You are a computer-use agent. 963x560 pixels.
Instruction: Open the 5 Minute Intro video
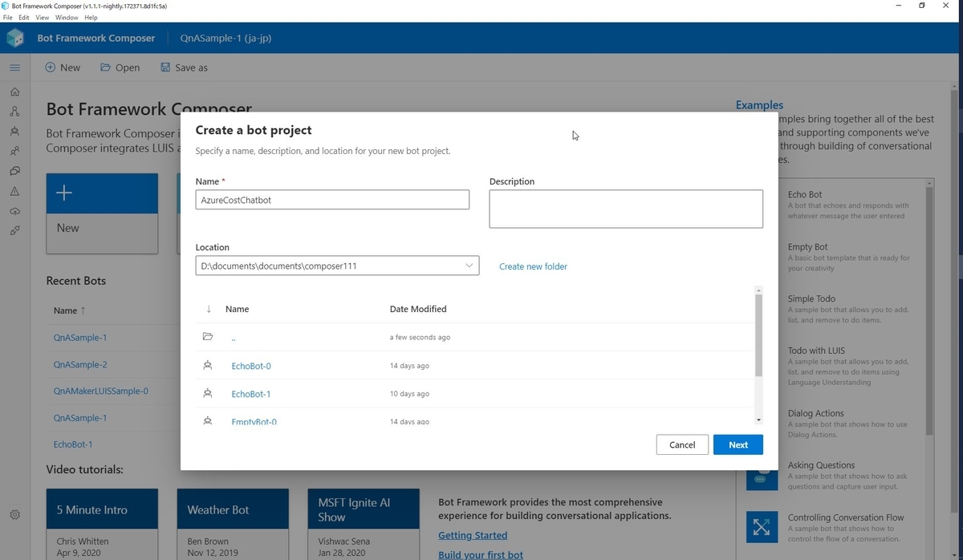click(102, 525)
